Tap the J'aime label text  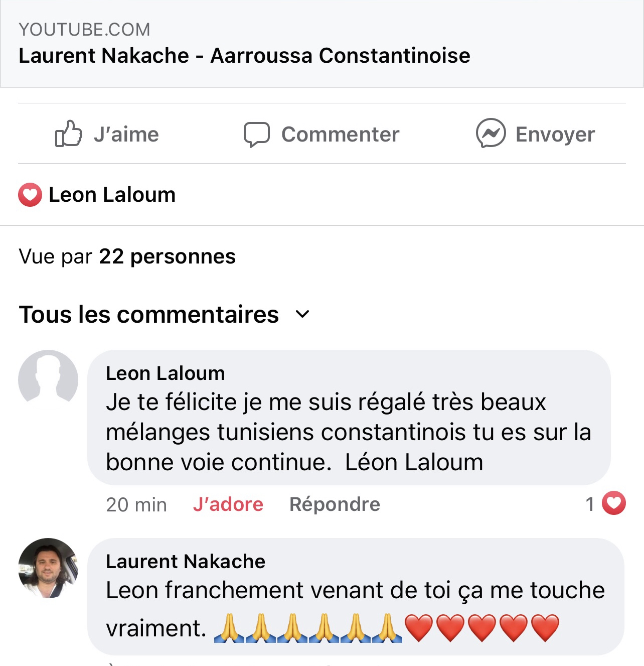click(x=126, y=135)
